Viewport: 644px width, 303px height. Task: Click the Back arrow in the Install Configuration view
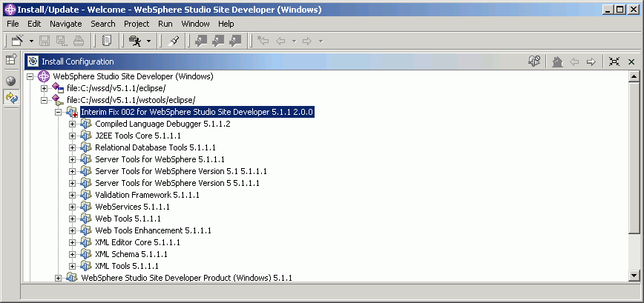click(x=574, y=62)
